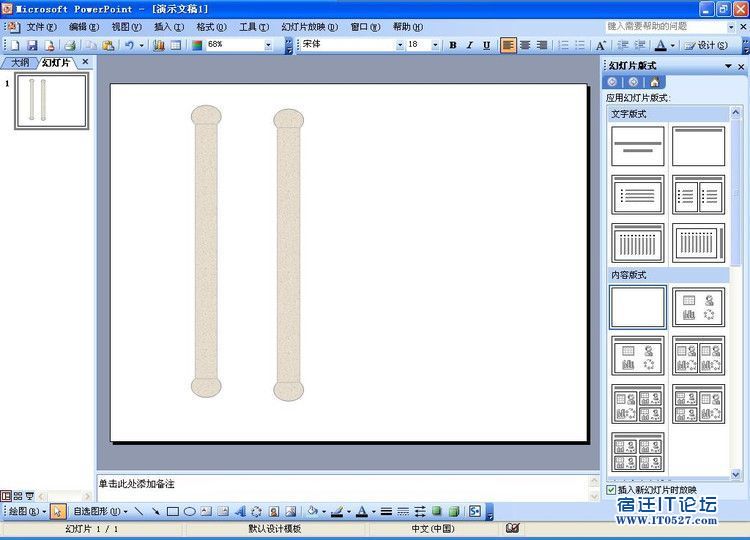Image resolution: width=750 pixels, height=540 pixels.
Task: Open the 幻灯片版式 task pane dropdown
Action: [728, 66]
